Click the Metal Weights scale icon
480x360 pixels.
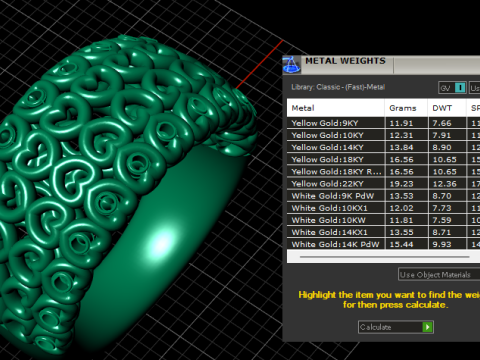[x=292, y=65]
